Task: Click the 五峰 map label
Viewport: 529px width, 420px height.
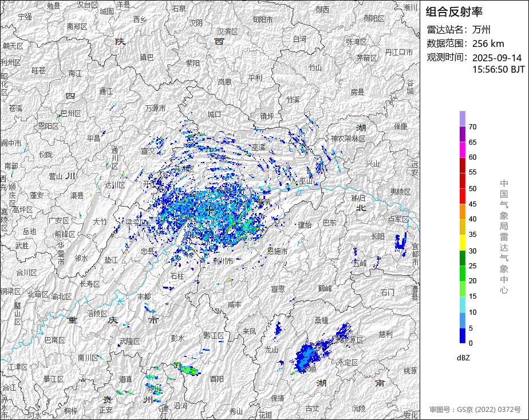Action: click(x=360, y=263)
